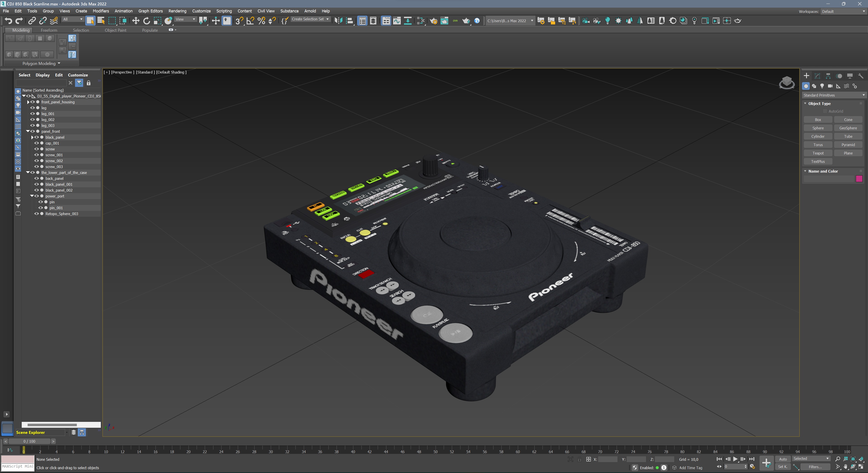Activate the Select and Rotate tool
Viewport: 868px width, 473px height.
pyautogui.click(x=146, y=21)
